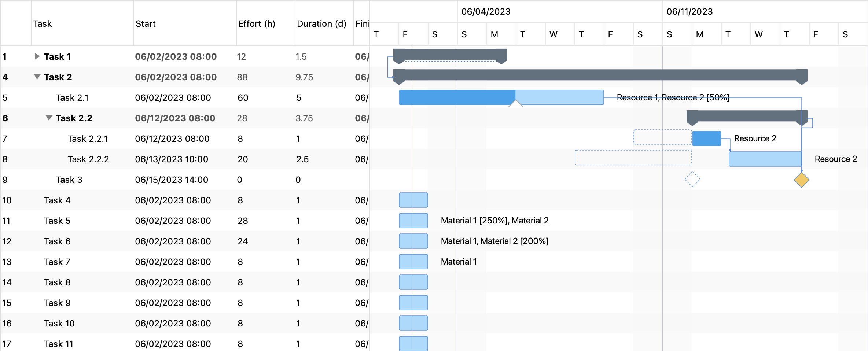This screenshot has width=868, height=351.
Task: Select the Task 10 row name cell
Action: tap(59, 323)
